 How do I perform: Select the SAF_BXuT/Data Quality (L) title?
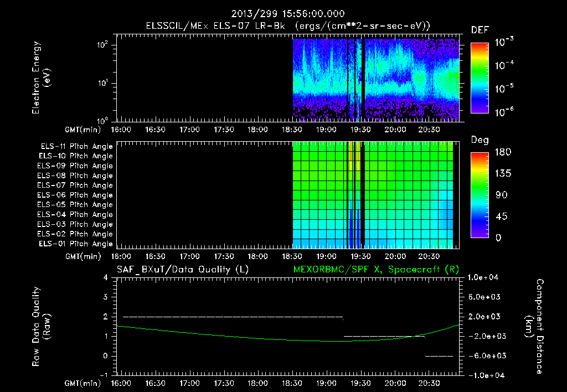click(183, 270)
